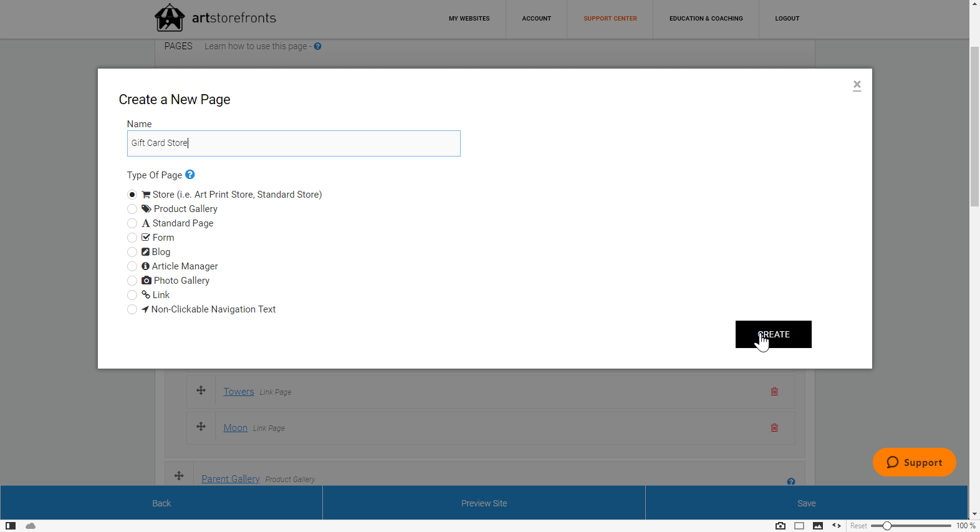Open the orange Support chat button
Viewport: 980px width, 532px height.
pyautogui.click(x=914, y=462)
